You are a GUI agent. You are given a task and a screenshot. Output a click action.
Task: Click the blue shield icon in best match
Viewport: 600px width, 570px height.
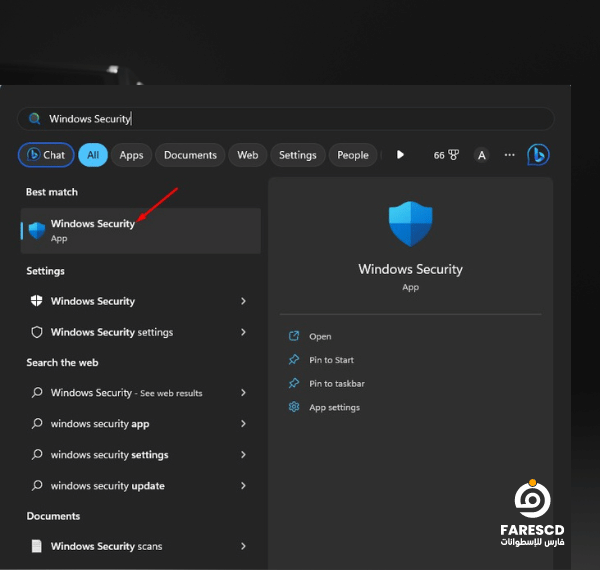coord(37,231)
